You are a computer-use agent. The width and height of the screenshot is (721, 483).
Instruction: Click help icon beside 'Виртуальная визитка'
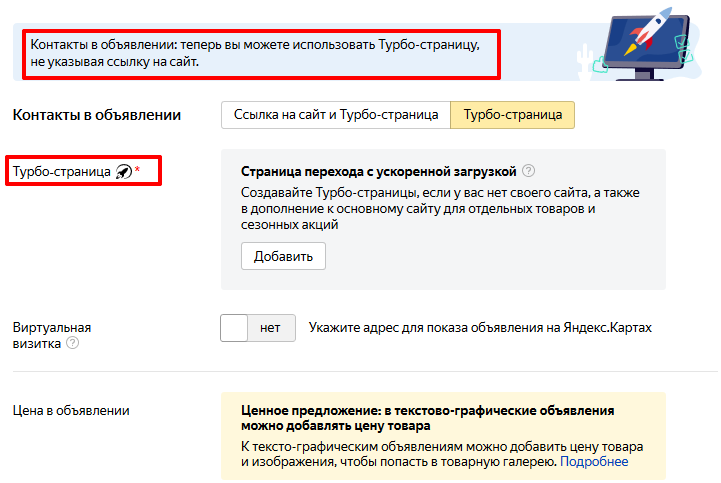[73, 343]
